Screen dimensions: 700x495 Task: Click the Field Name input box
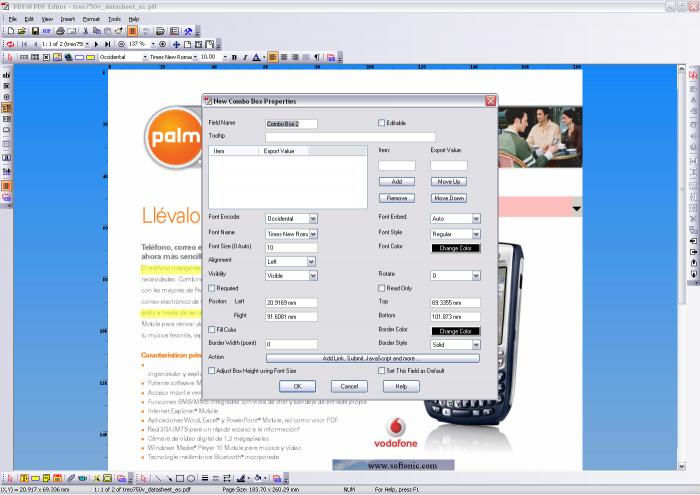291,124
